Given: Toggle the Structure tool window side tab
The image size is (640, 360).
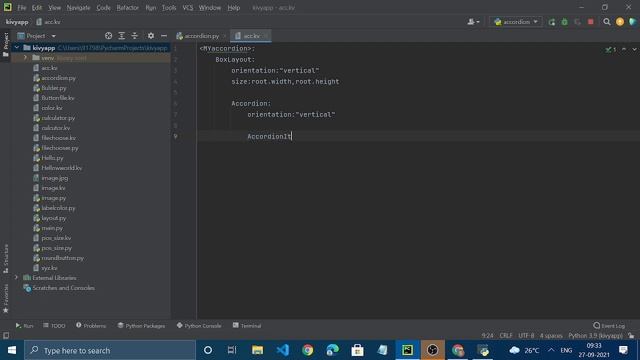Looking at the screenshot, I should tap(6, 259).
